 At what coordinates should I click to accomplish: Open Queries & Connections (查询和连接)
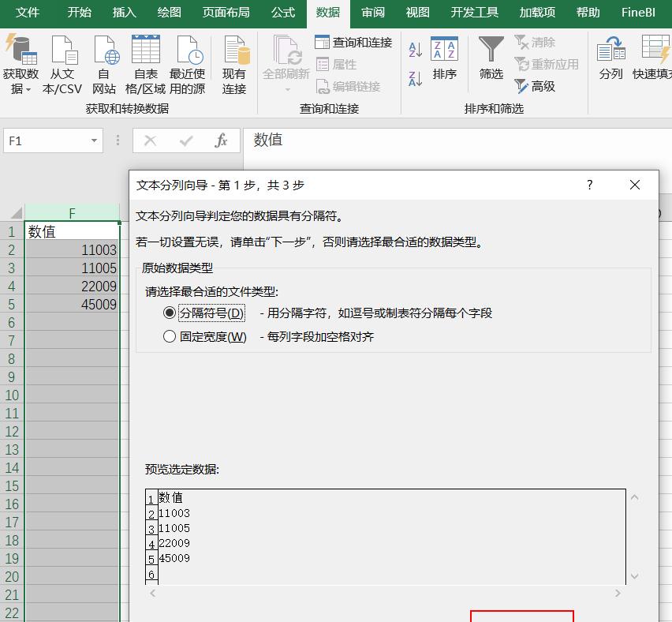[x=353, y=42]
